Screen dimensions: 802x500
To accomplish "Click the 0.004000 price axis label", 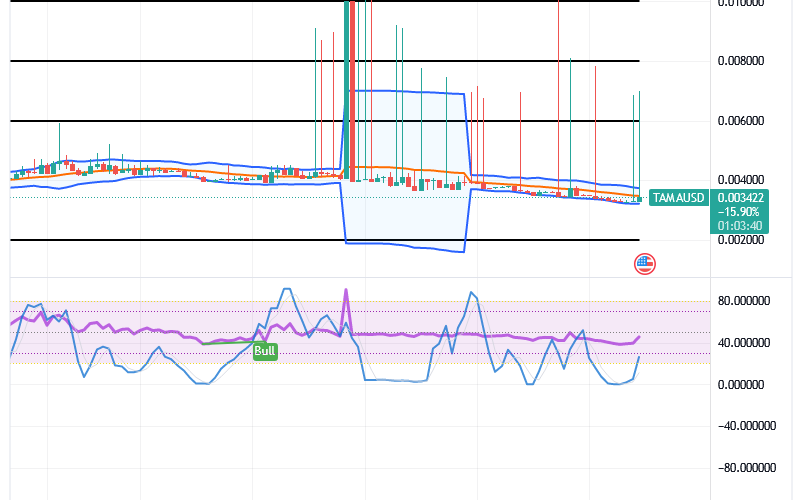I will tap(741, 180).
